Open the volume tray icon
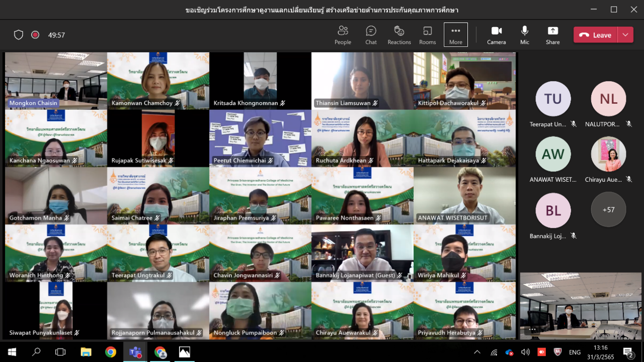The width and height of the screenshot is (644, 362). click(x=525, y=352)
